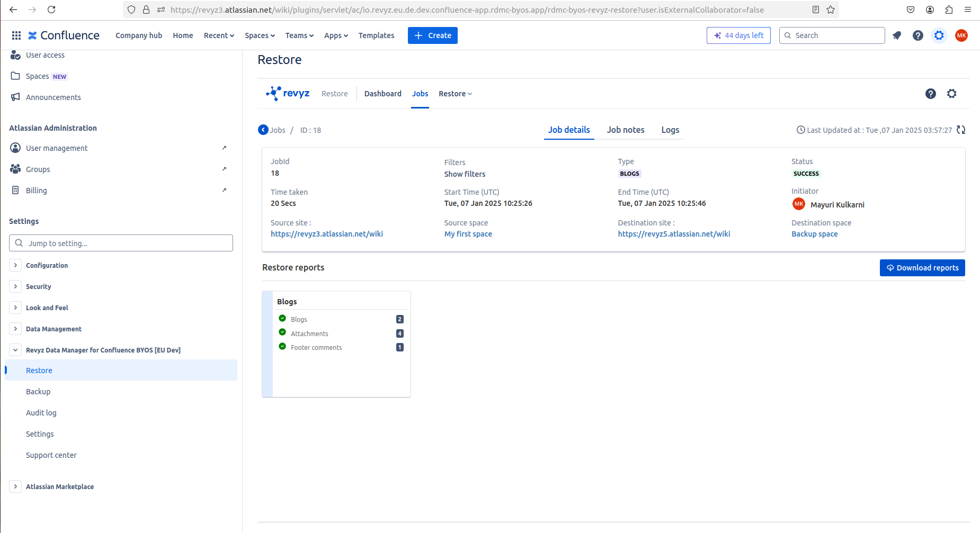Open the destination site revyz5 link
The height and width of the screenshot is (533, 980).
[674, 234]
